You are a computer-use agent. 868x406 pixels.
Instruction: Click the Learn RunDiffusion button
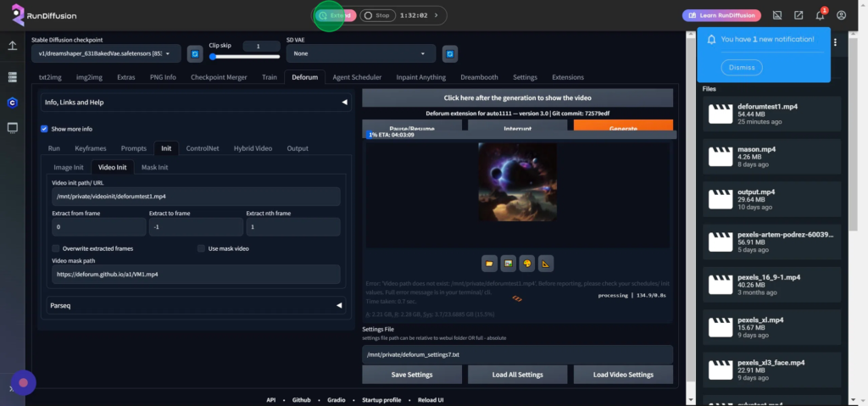pos(721,15)
